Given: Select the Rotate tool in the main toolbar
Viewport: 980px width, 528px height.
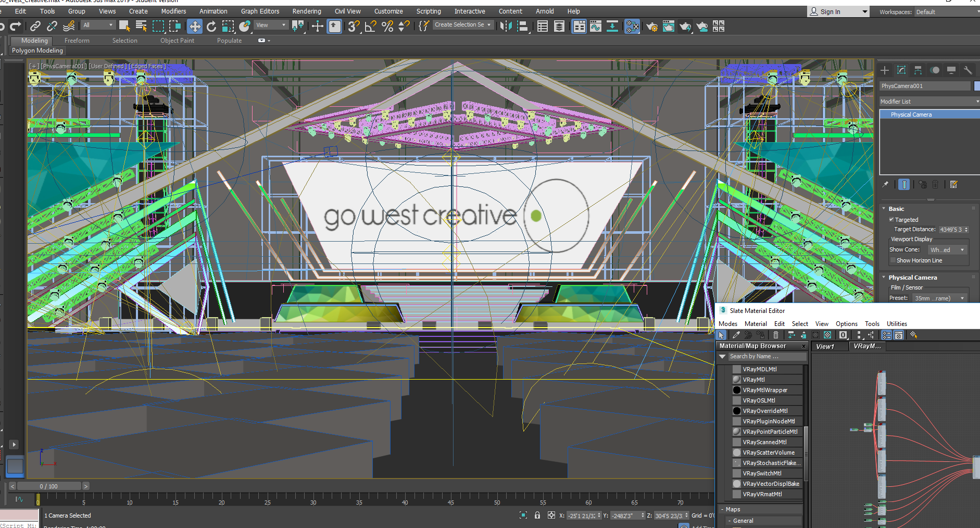Looking at the screenshot, I should pyautogui.click(x=211, y=26).
